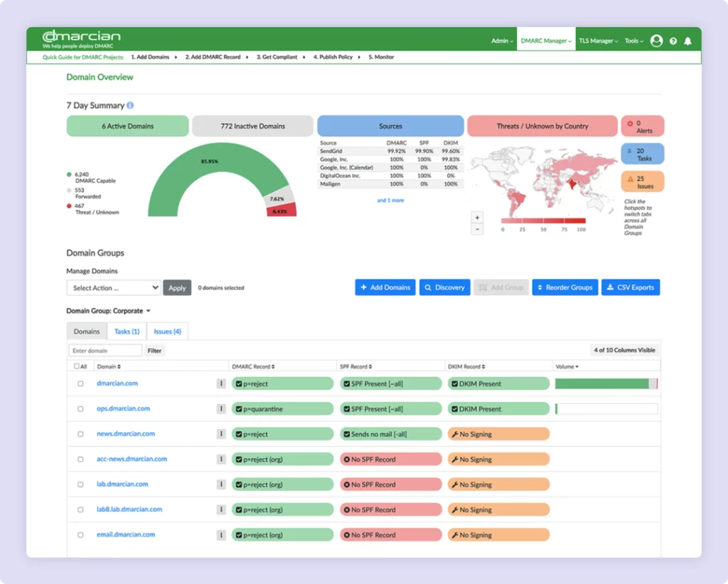Image resolution: width=728 pixels, height=584 pixels.
Task: Click the 25 Issues hotspot
Action: point(643,181)
